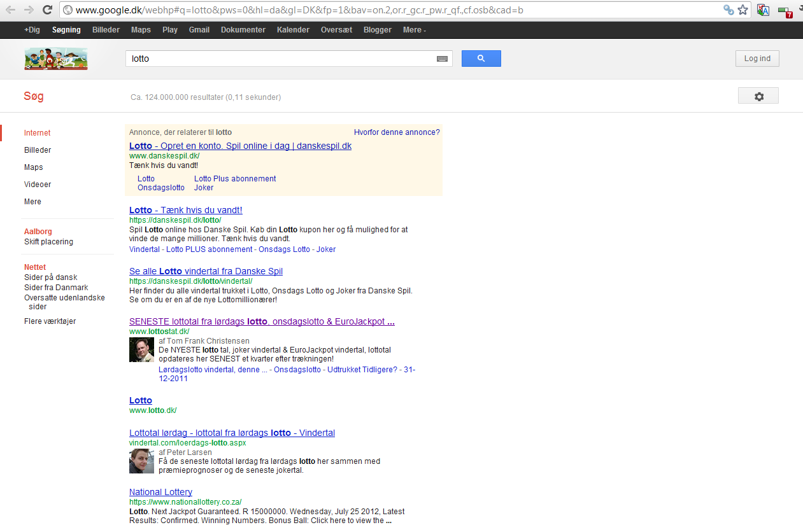This screenshot has height=532, width=803.
Task: Click Tom Frank Christensen author thumbnail
Action: (x=141, y=350)
